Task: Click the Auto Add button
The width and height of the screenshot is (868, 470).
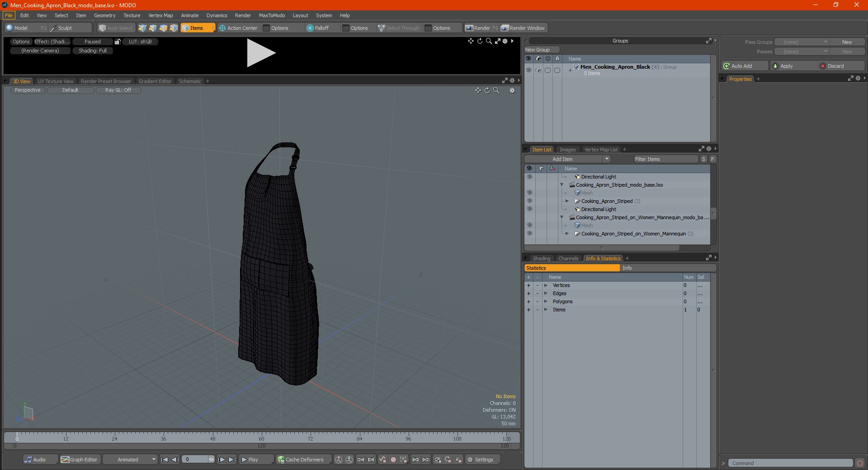Action: pos(745,66)
